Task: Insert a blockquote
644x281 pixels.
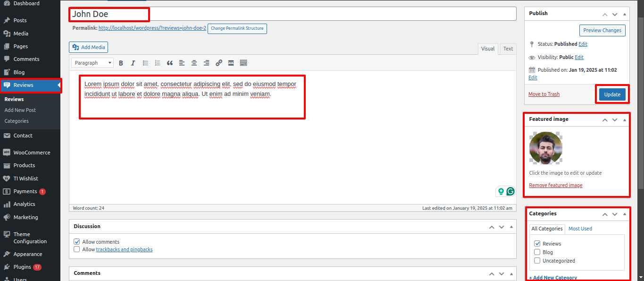Action: point(170,63)
